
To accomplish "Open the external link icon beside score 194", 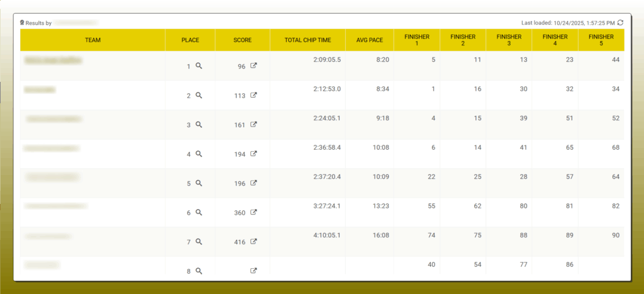I will pyautogui.click(x=253, y=154).
